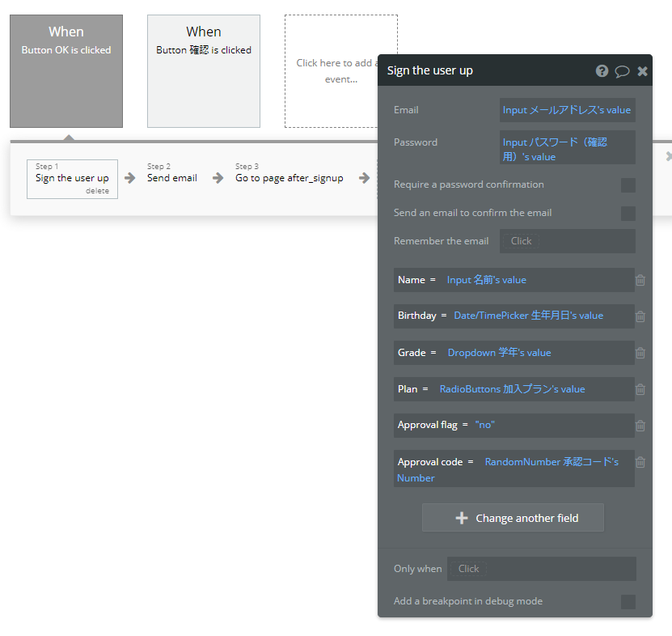Edit Birthday expression Date/TimePicker 生年月日's value
The height and width of the screenshot is (636, 672).
point(528,316)
